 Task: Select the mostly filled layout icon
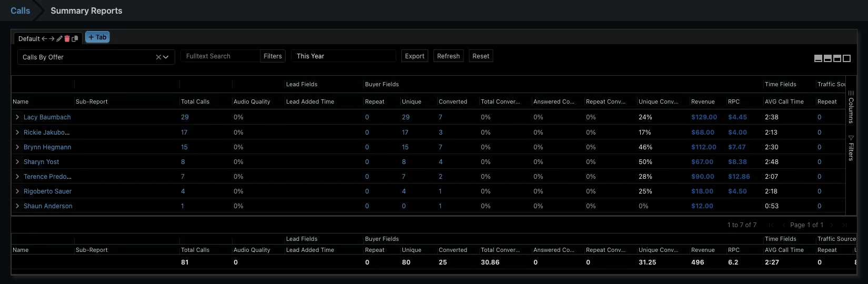pos(818,58)
